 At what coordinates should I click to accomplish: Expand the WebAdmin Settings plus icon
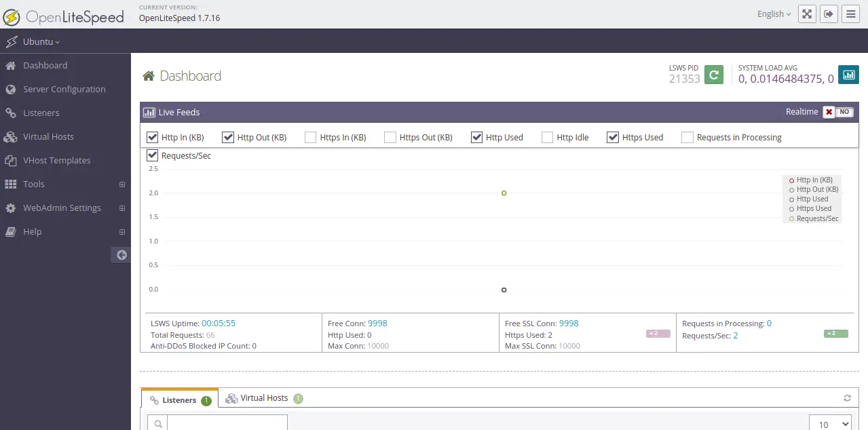click(122, 208)
